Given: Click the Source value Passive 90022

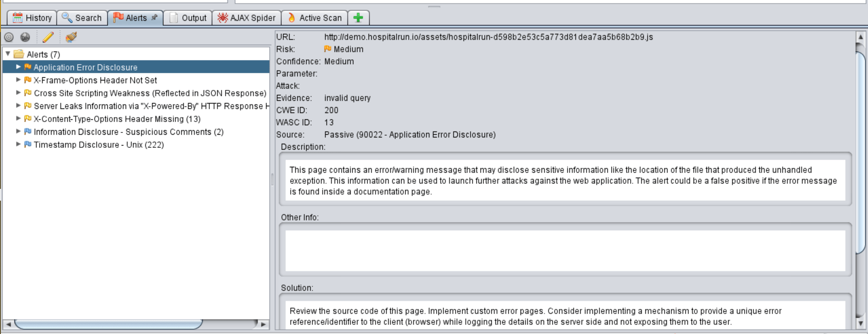Looking at the screenshot, I should click(x=410, y=135).
